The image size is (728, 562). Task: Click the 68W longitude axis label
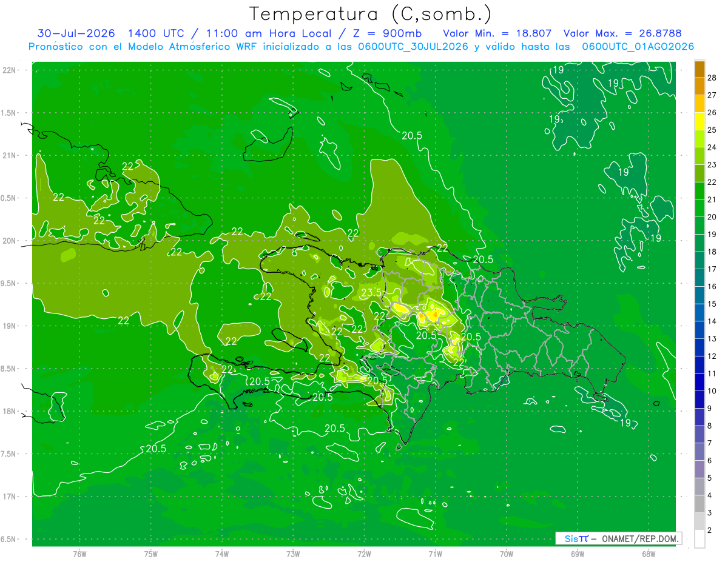(648, 554)
